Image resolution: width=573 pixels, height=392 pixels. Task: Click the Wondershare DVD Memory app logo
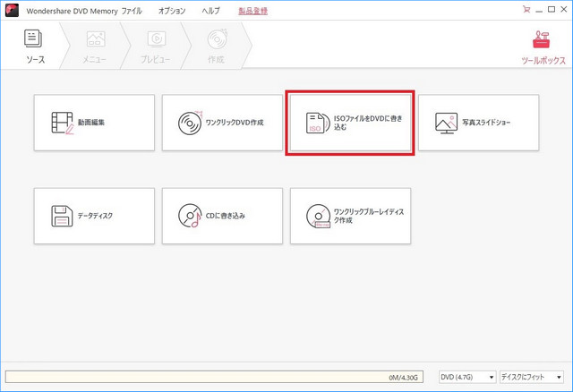[12, 10]
